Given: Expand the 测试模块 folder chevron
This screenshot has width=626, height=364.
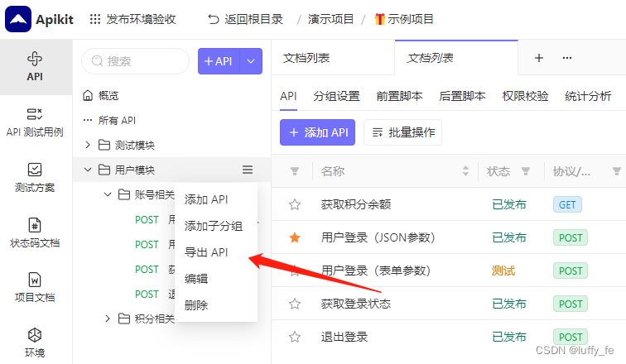Looking at the screenshot, I should [x=88, y=145].
